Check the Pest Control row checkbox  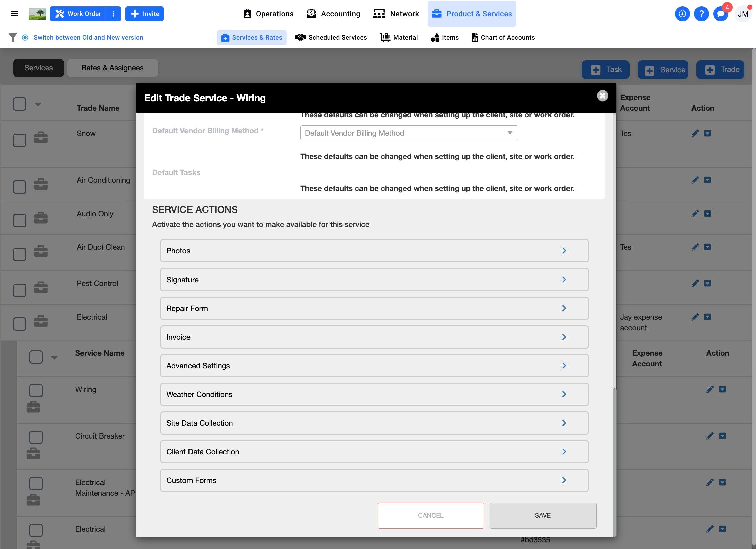click(20, 290)
